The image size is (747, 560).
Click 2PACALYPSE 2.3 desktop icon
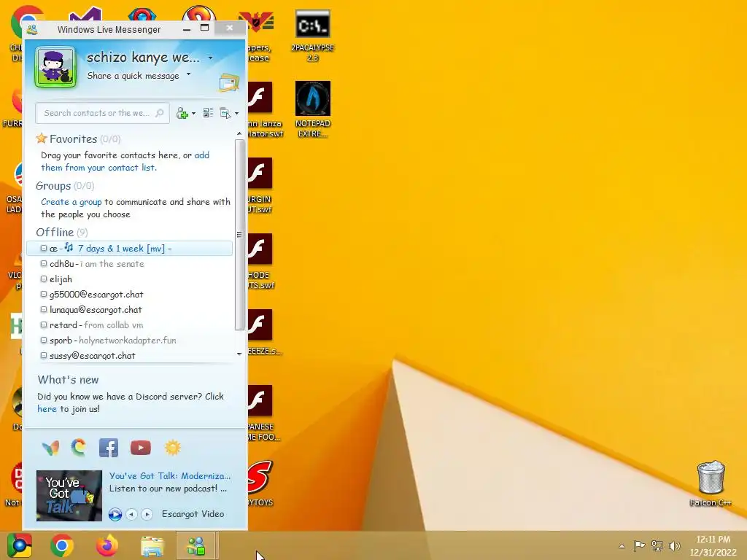pyautogui.click(x=312, y=36)
